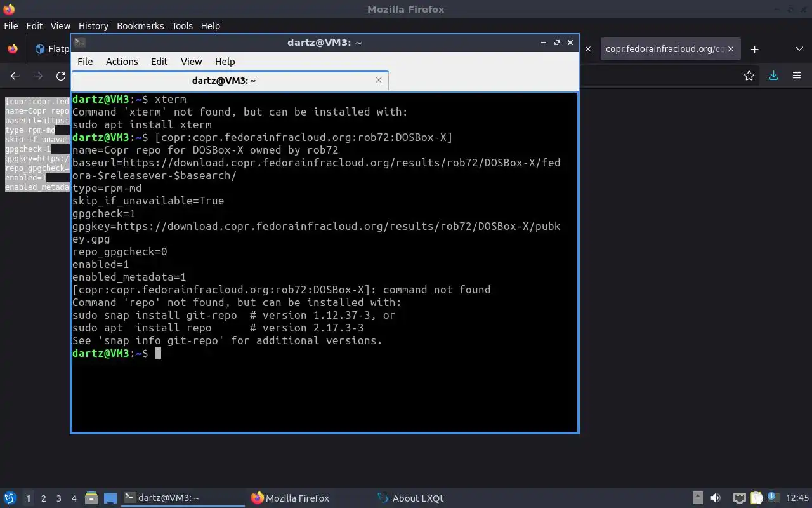Open the LXQt application menu icon

(x=10, y=498)
